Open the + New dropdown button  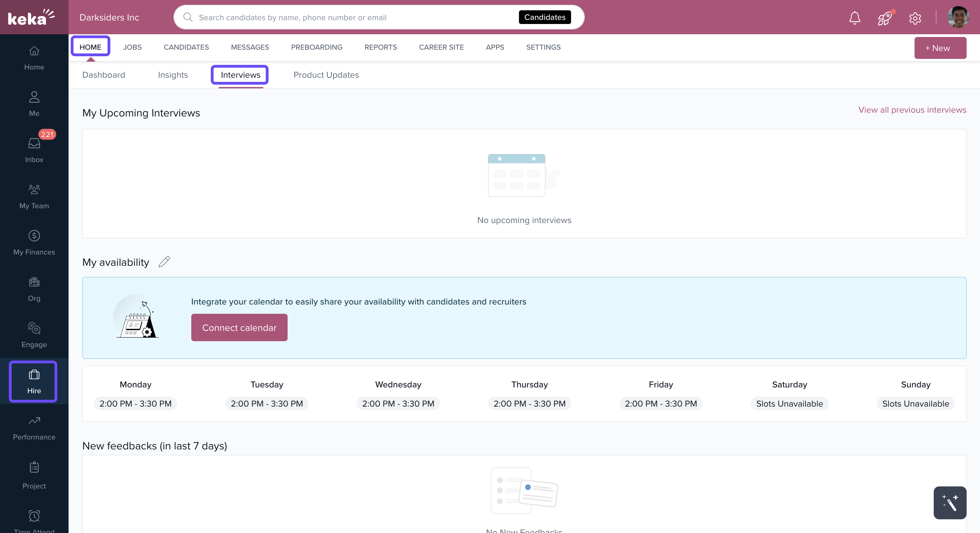pos(940,48)
